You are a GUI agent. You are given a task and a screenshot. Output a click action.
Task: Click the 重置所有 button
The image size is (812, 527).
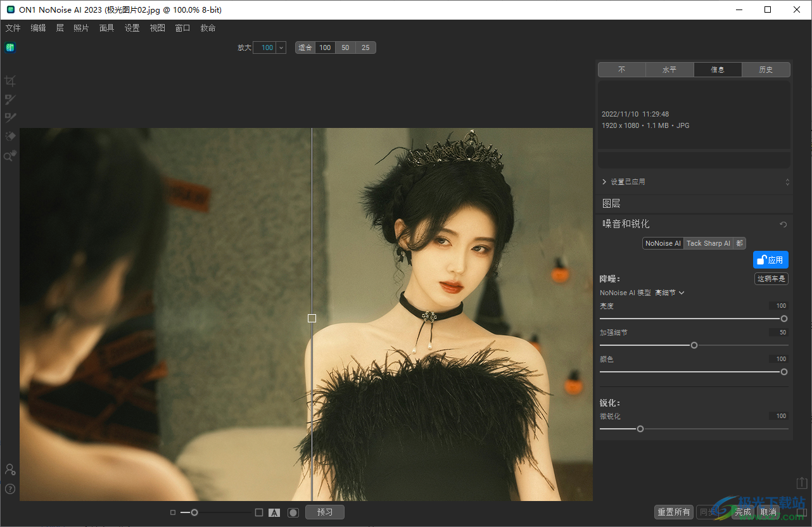pyautogui.click(x=674, y=512)
